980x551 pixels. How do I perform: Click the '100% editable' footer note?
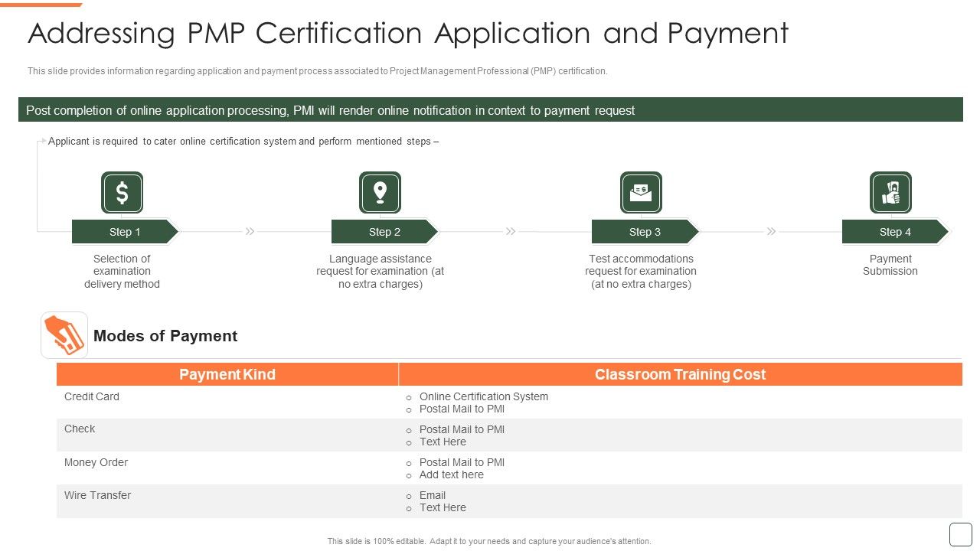click(x=489, y=541)
